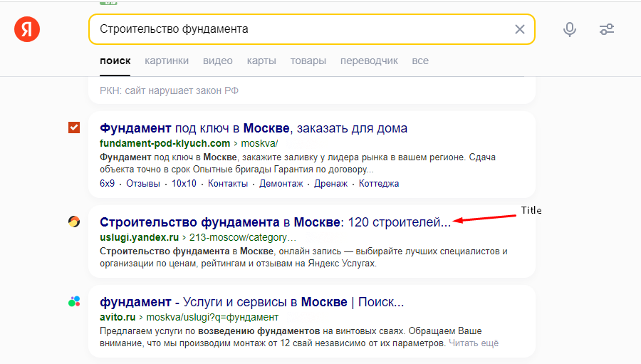Screen dimensions: 641x364
Task: Open 'фундамент - Услуги и сервисы' Avito result
Action: (252, 302)
